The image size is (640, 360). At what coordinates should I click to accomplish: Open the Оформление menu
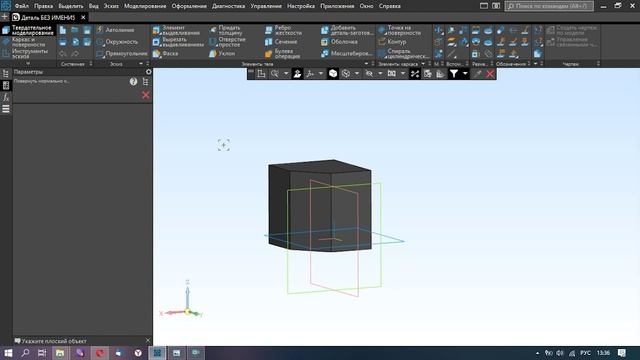[189, 6]
